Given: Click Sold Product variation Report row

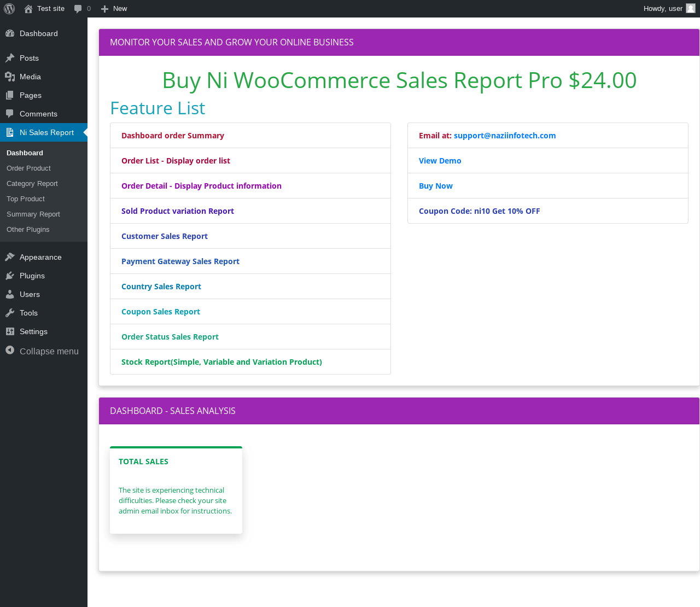Looking at the screenshot, I should tap(250, 211).
